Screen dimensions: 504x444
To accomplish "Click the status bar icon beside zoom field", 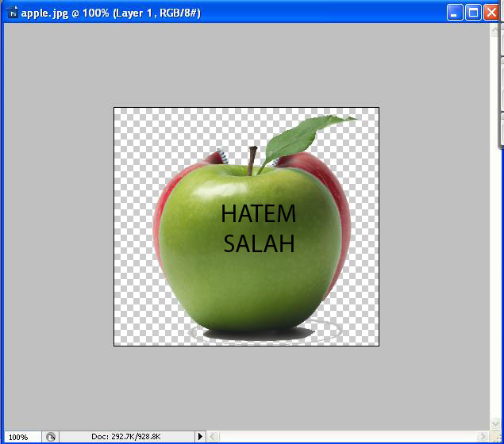I will coord(51,437).
